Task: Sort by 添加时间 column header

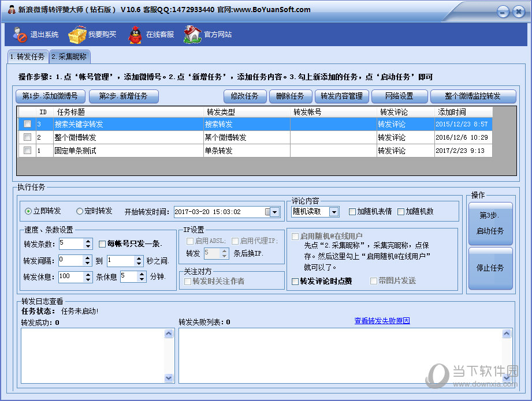Action: [463, 112]
